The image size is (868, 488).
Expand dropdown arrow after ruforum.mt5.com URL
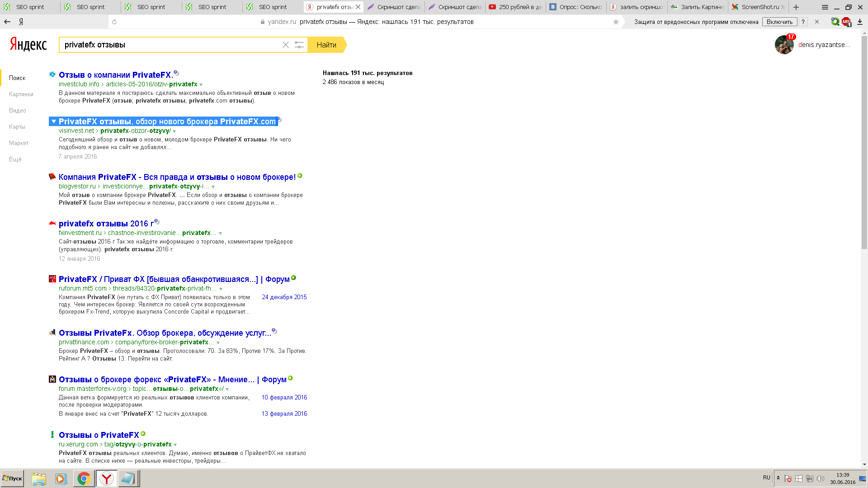[x=221, y=289]
